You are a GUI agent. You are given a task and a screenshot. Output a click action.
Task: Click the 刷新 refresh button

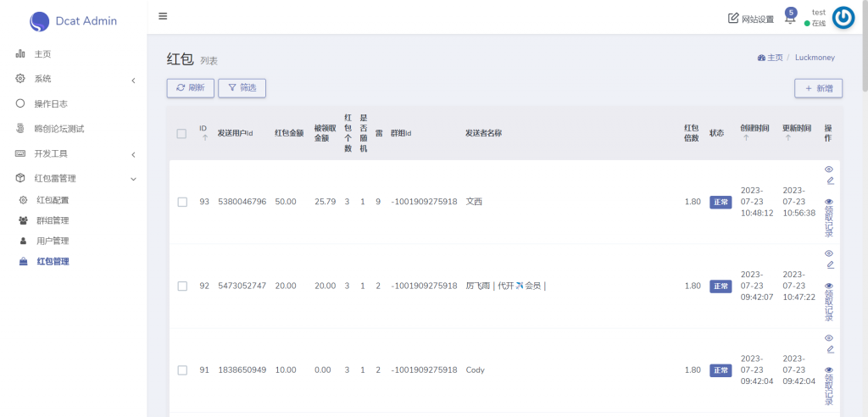[191, 88]
